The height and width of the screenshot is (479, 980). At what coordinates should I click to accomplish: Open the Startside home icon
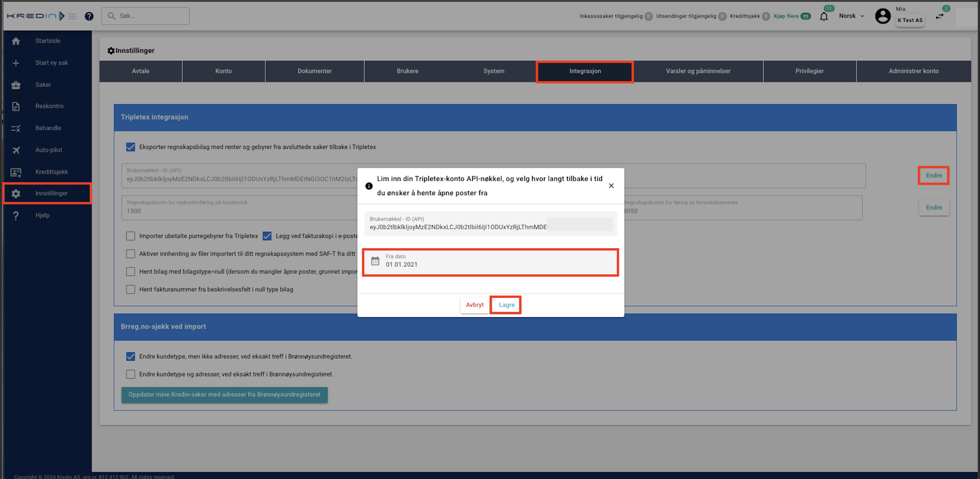click(x=16, y=41)
